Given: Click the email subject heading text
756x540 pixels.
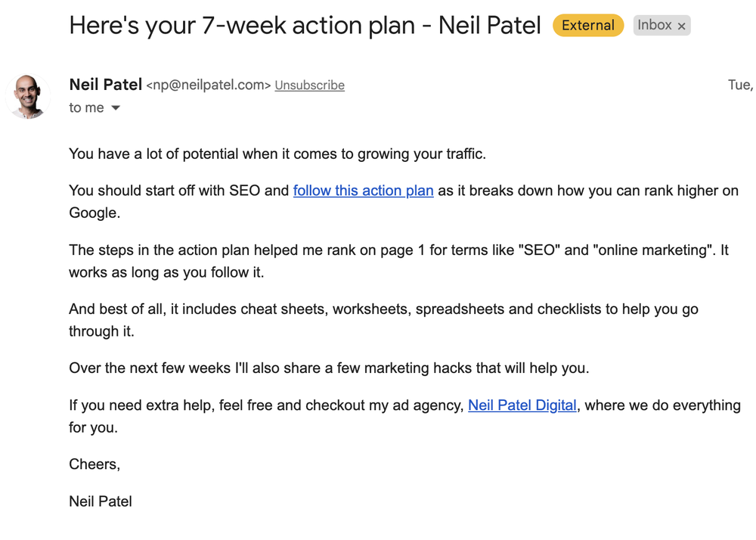Looking at the screenshot, I should point(305,26).
